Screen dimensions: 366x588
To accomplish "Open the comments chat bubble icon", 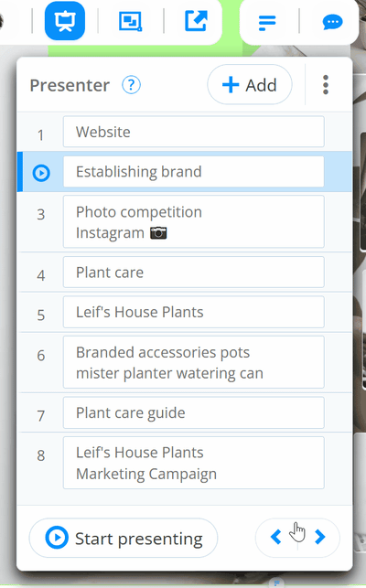I will click(332, 22).
